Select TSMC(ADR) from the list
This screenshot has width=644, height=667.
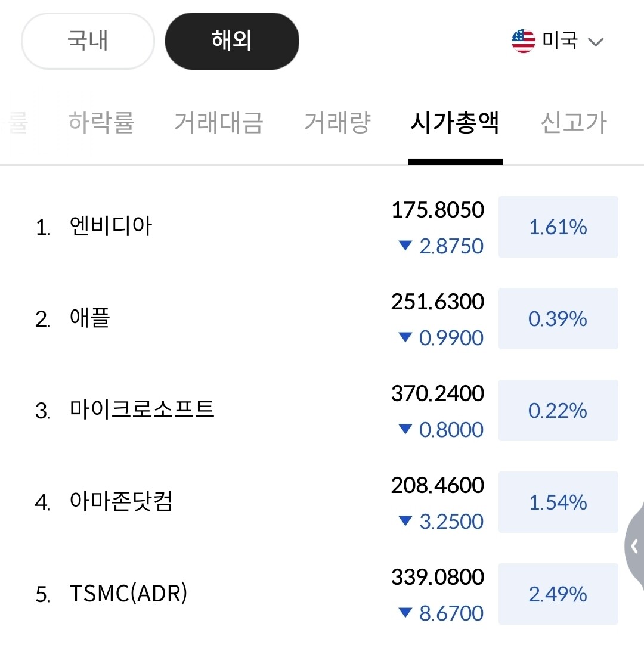coord(128,594)
